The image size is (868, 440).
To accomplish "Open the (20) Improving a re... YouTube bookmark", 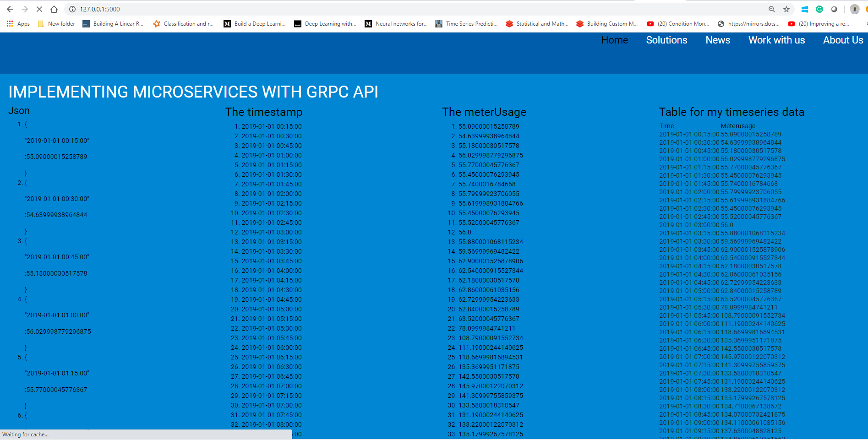I will [819, 24].
